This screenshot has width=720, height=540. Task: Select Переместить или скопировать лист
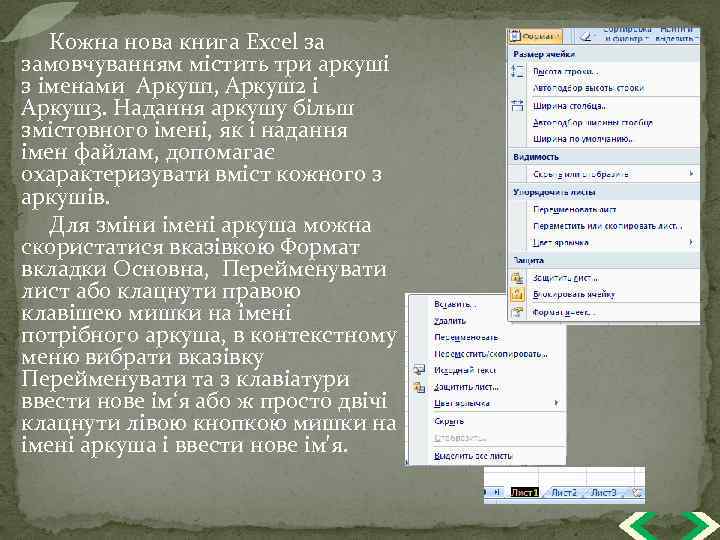pos(608,226)
